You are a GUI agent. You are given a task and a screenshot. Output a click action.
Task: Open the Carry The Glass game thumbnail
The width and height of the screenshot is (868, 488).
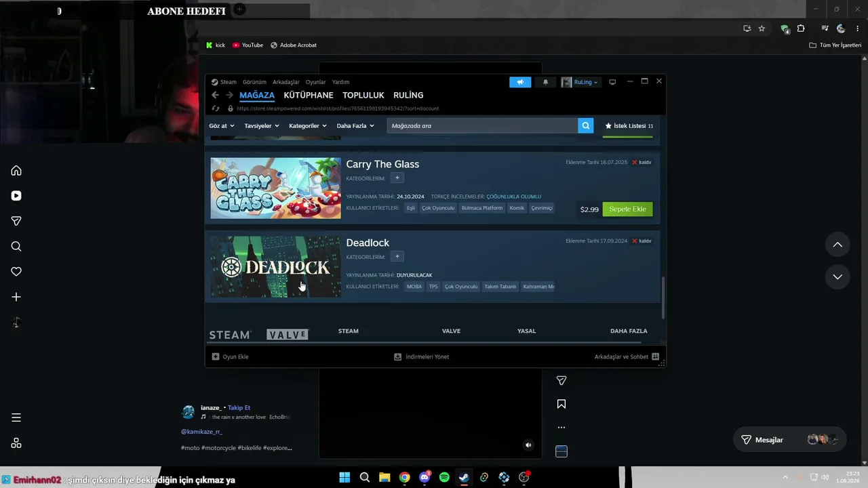click(x=275, y=188)
